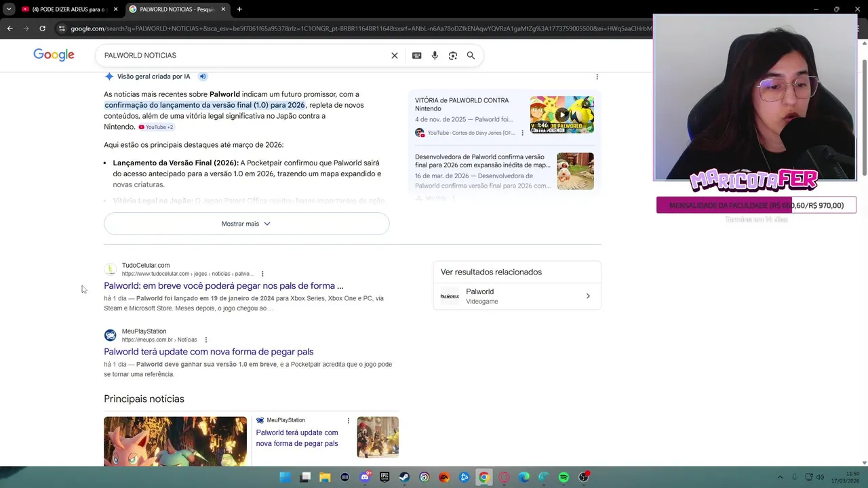
Task: Open Steam from taskbar
Action: pos(404,477)
